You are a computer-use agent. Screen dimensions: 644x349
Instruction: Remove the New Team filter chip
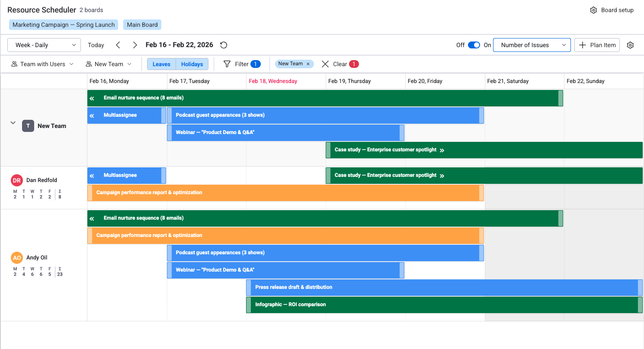pyautogui.click(x=308, y=64)
